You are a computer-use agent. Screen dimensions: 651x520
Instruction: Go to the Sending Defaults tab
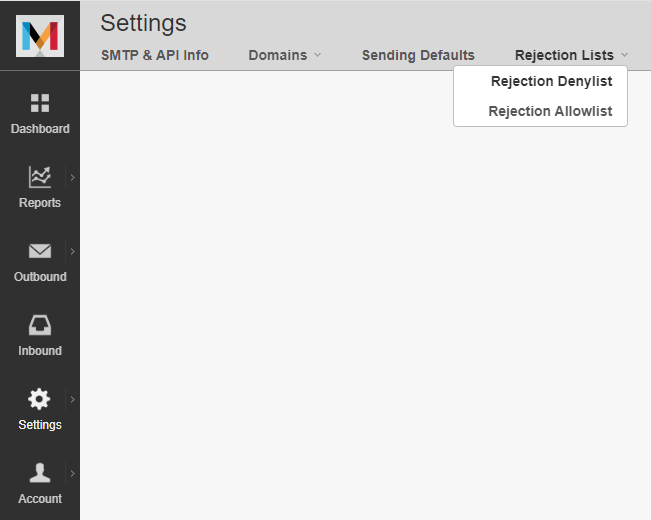click(x=418, y=55)
